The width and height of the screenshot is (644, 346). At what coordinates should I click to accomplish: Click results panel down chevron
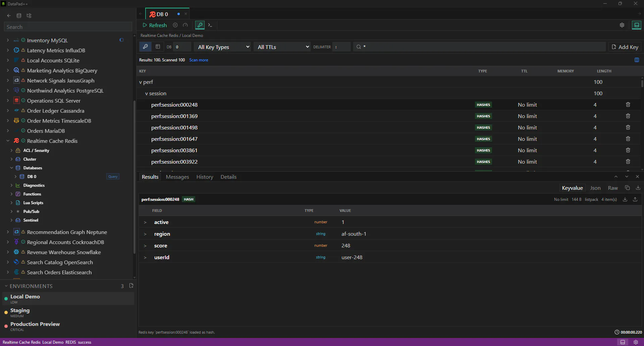[x=627, y=177]
